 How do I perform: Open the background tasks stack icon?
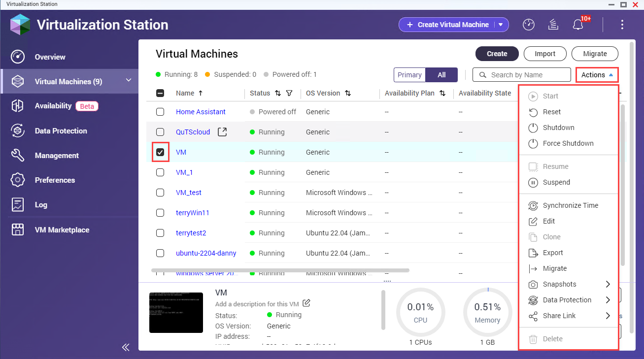[x=553, y=25]
